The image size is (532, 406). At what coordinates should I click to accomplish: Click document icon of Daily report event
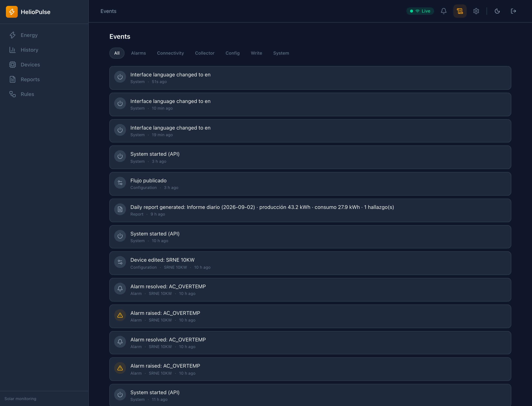[x=120, y=209]
